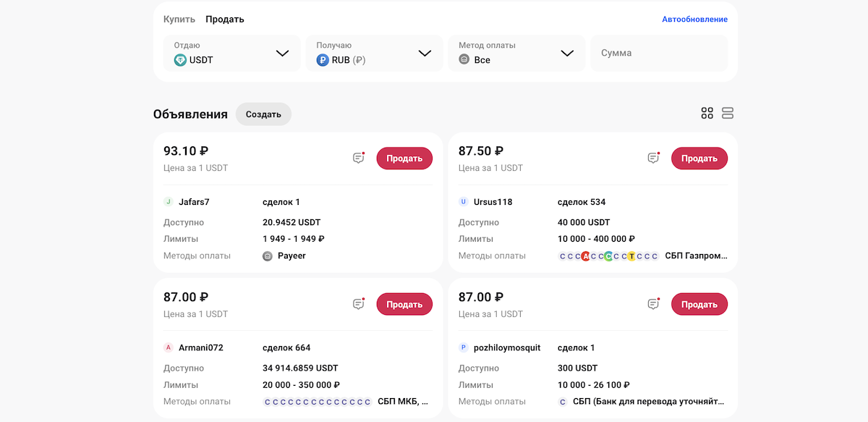Screen dimensions: 868x422
Task: Open the Автообновление link
Action: click(x=695, y=19)
